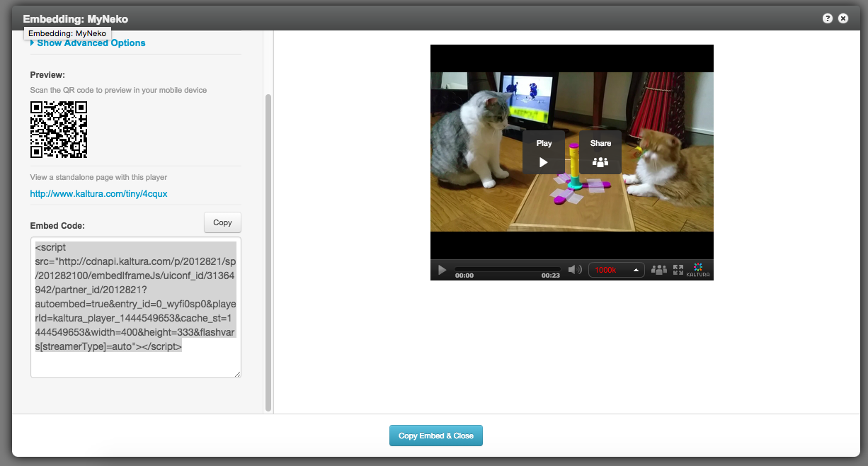Click the large Play overlay button
The width and height of the screenshot is (868, 466).
tap(544, 152)
